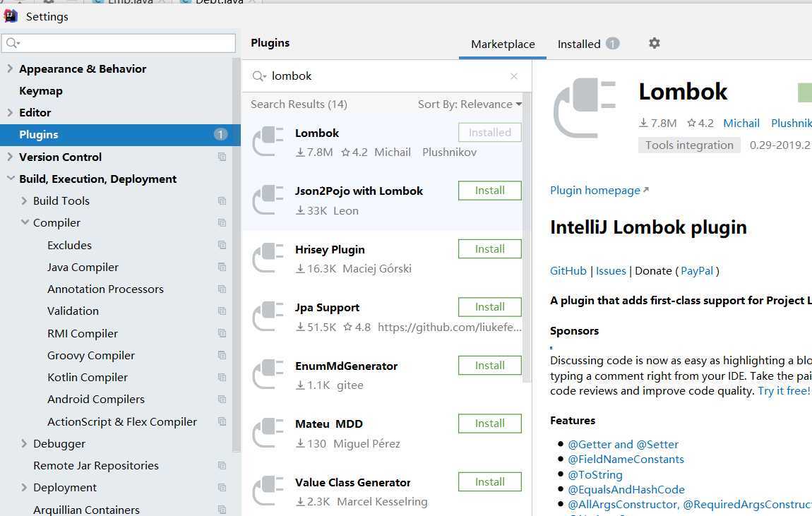Click the settings tree scrollbar
Image resolution: width=812 pixels, height=516 pixels.
pyautogui.click(x=237, y=253)
